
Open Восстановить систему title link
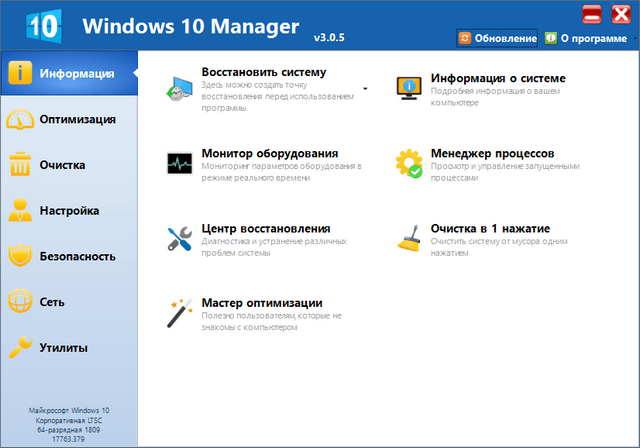(x=264, y=72)
